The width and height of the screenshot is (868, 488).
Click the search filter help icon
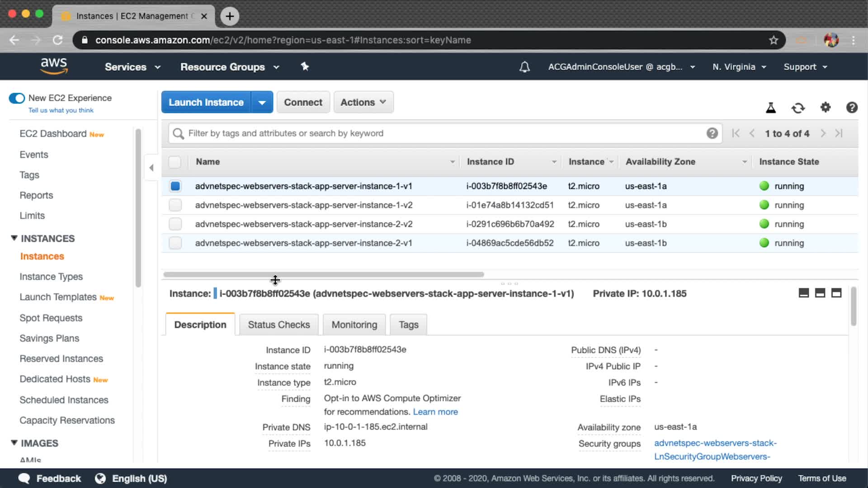coord(712,133)
